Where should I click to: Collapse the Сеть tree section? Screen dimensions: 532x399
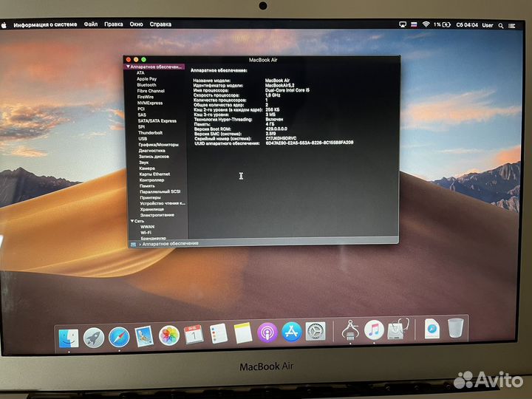pos(132,221)
